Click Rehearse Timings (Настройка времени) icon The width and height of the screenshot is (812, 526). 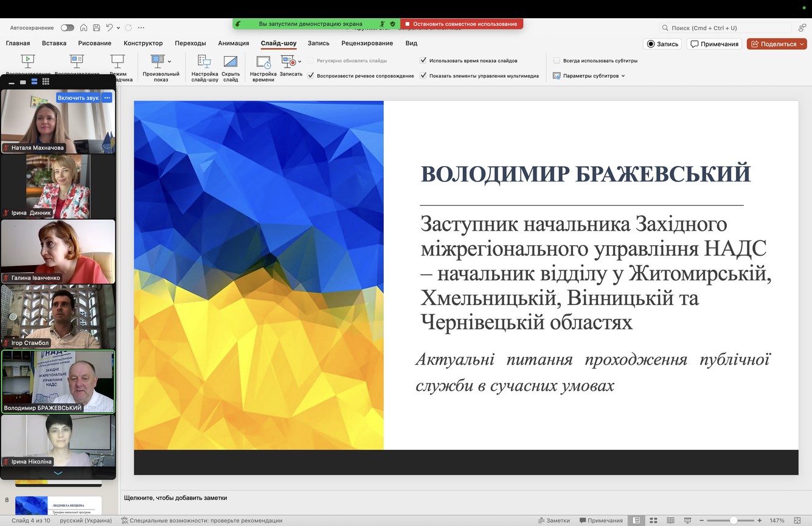pyautogui.click(x=263, y=62)
